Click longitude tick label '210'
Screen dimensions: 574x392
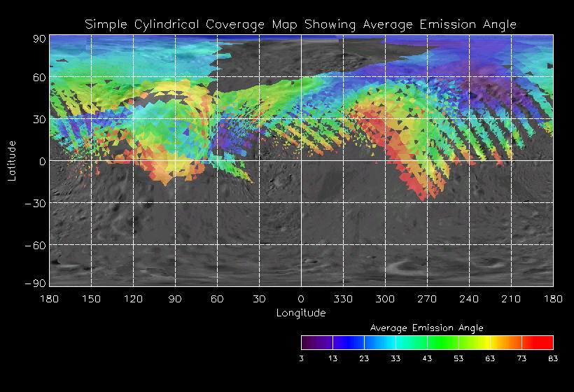coord(511,299)
